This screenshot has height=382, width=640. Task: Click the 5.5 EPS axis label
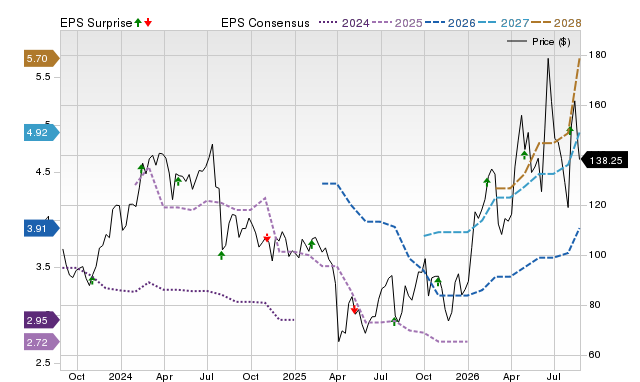click(x=43, y=77)
